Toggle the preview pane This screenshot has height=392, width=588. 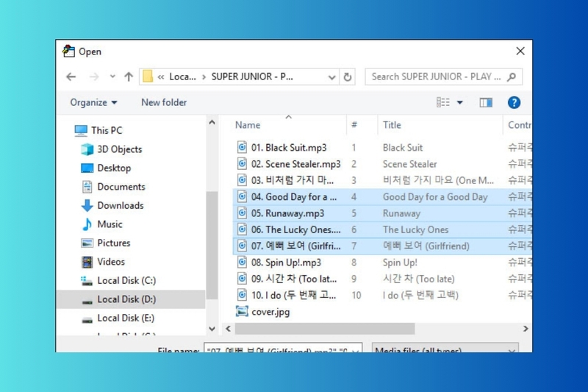click(486, 102)
